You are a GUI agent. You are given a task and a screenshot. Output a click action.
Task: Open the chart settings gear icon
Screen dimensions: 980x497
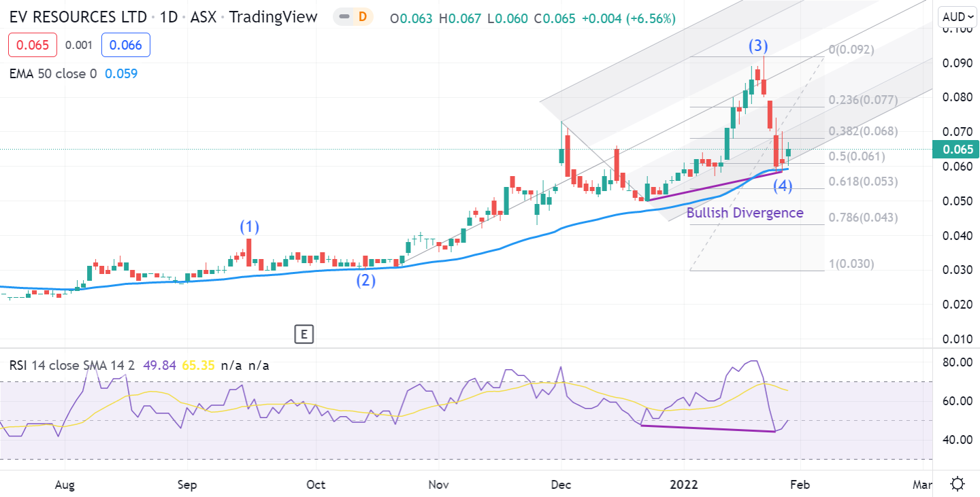pyautogui.click(x=958, y=485)
